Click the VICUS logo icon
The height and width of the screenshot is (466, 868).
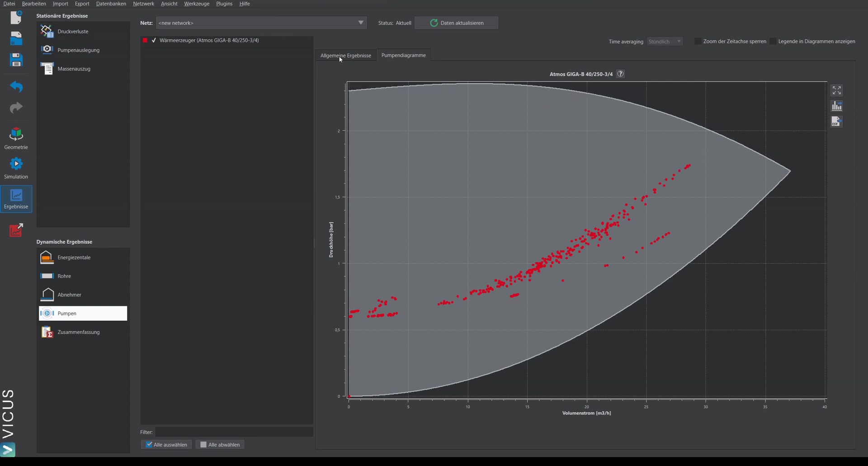(8, 450)
